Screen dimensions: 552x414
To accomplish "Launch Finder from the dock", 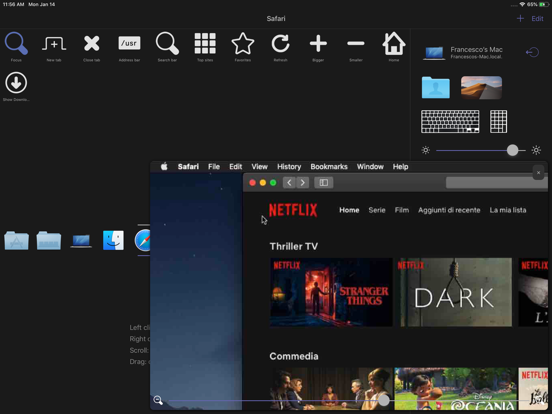I will 113,240.
